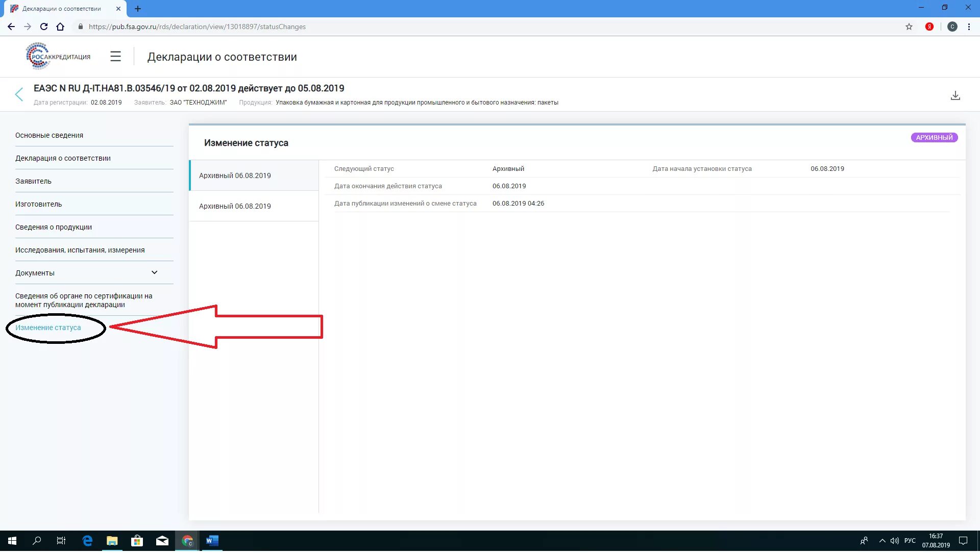The height and width of the screenshot is (553, 980).
Task: Click the declaration number title
Action: point(189,89)
